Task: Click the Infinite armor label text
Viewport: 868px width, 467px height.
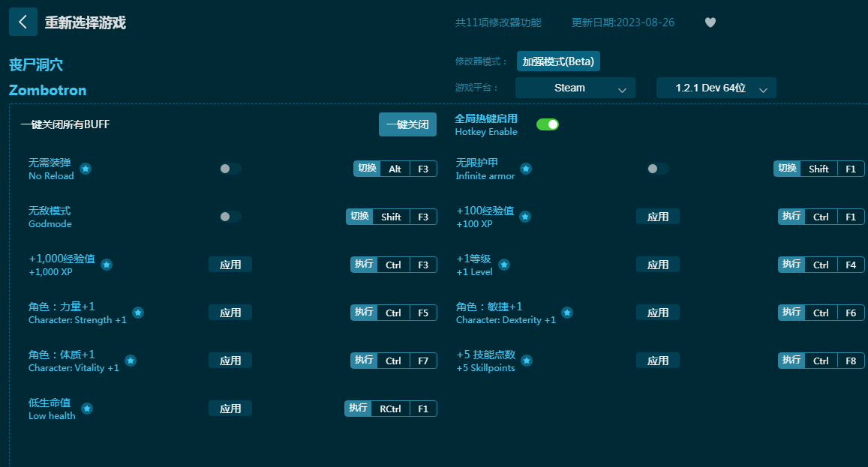Action: click(x=485, y=176)
